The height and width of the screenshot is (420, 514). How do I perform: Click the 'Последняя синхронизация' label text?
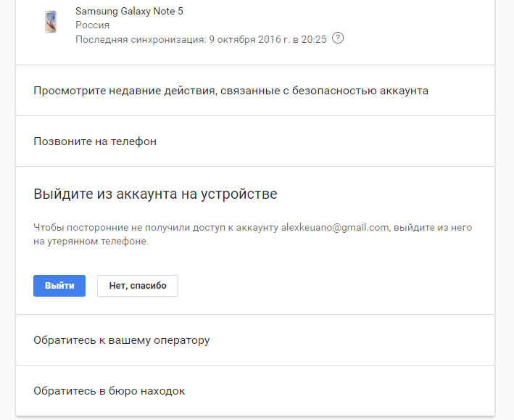tap(141, 39)
